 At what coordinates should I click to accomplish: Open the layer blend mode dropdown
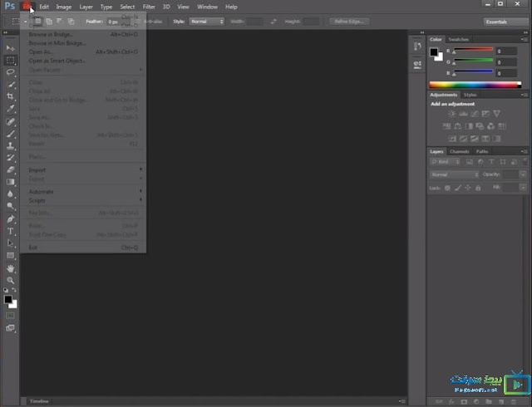[455, 174]
